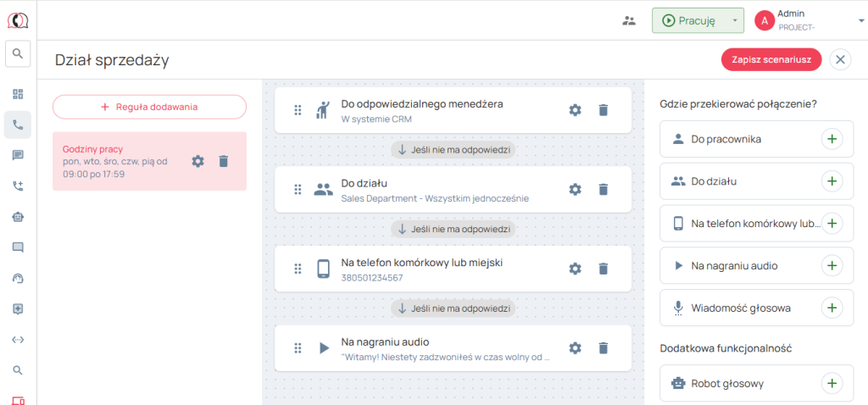This screenshot has width=868, height=405.
Task: Click the sidebar search magnifier button
Action: point(18,53)
